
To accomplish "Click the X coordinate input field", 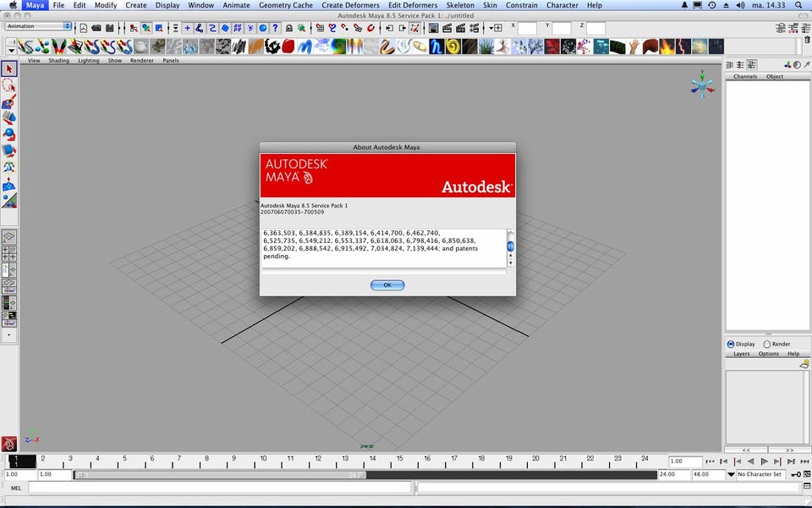I will pos(527,28).
